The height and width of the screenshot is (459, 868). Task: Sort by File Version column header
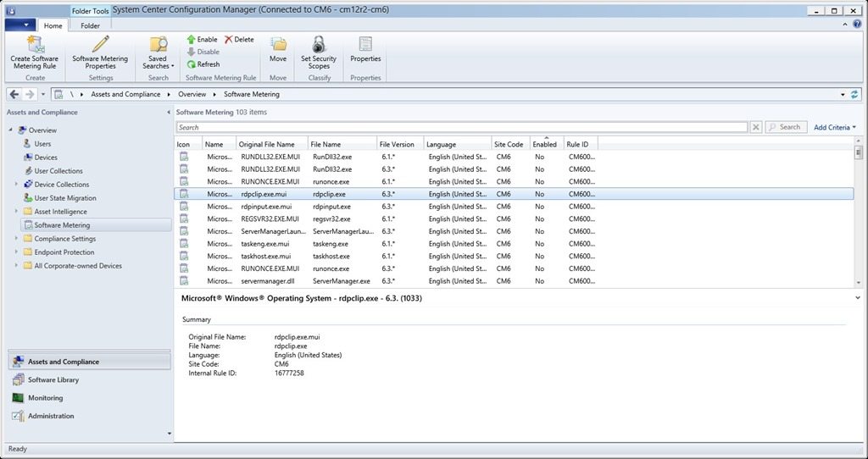click(400, 144)
